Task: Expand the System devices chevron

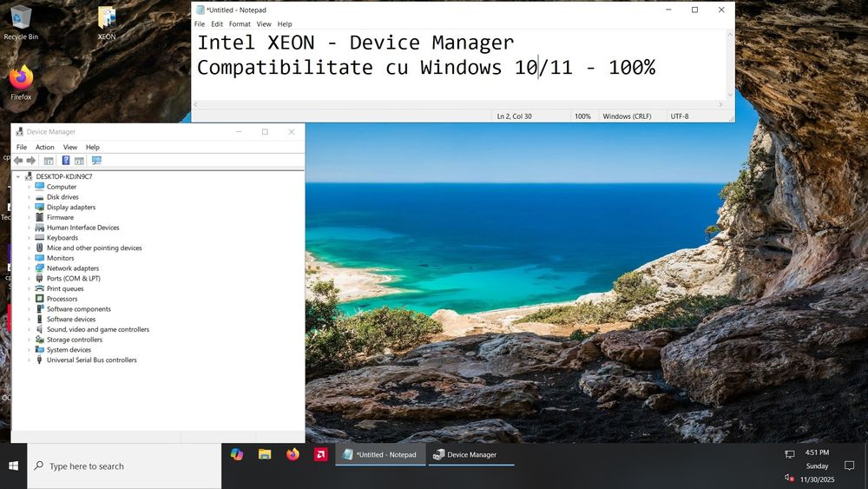Action: (x=29, y=349)
